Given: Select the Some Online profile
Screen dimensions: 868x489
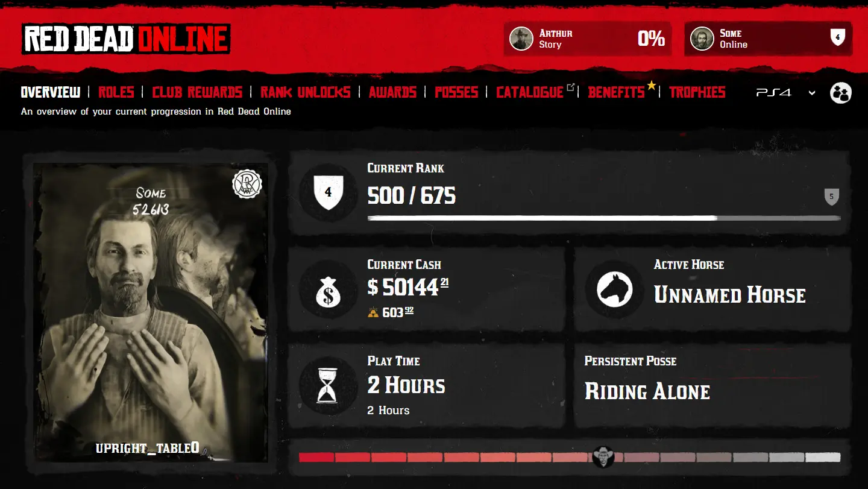Looking at the screenshot, I should coord(768,39).
